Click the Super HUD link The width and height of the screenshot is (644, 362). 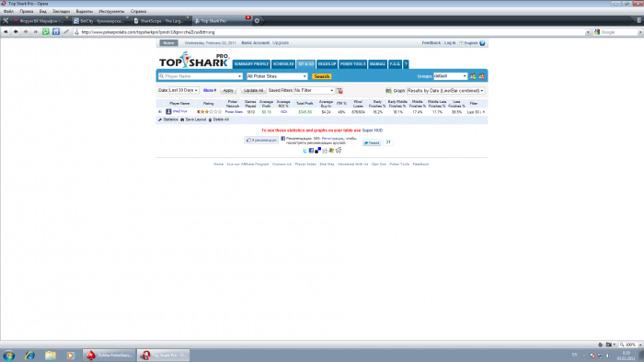(372, 130)
